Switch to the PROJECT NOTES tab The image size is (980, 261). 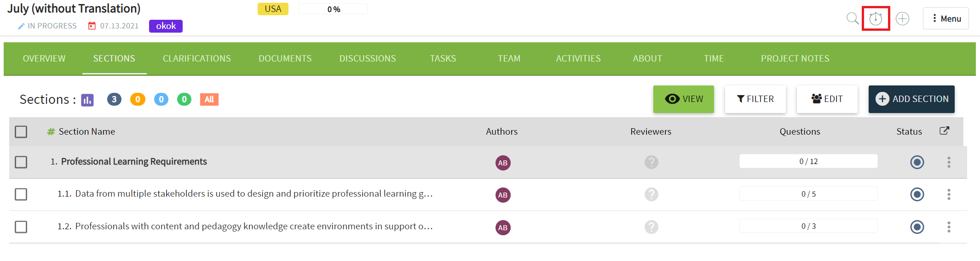coord(795,58)
